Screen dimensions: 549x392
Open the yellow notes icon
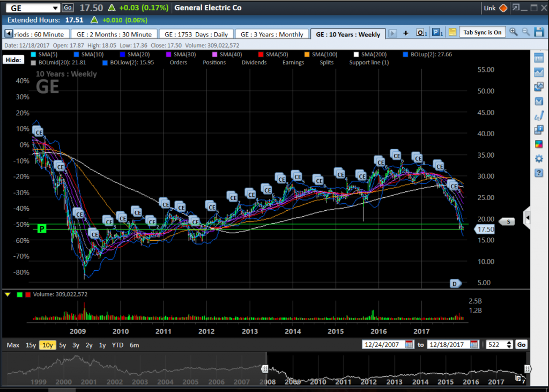452,33
